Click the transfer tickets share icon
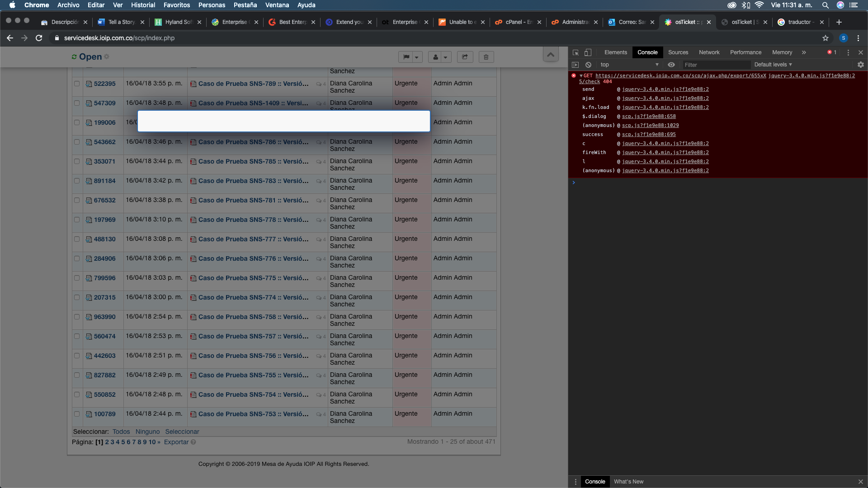This screenshot has height=488, width=868. click(465, 57)
